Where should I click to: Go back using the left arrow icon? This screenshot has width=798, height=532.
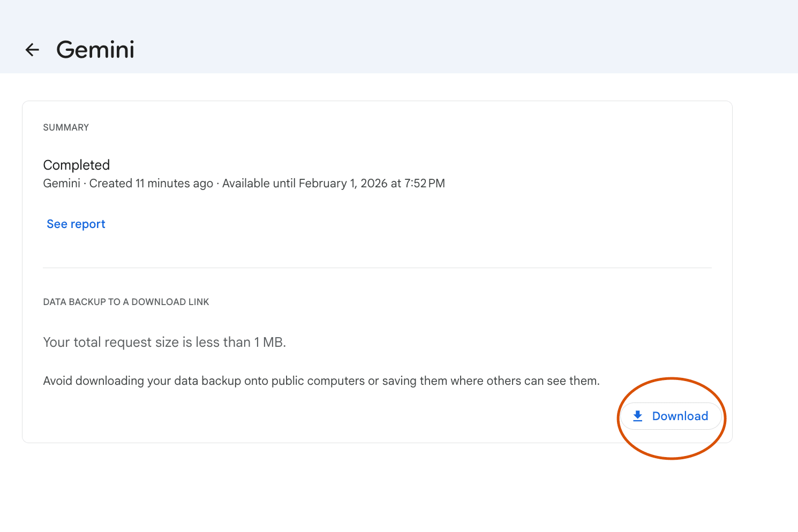click(x=32, y=50)
